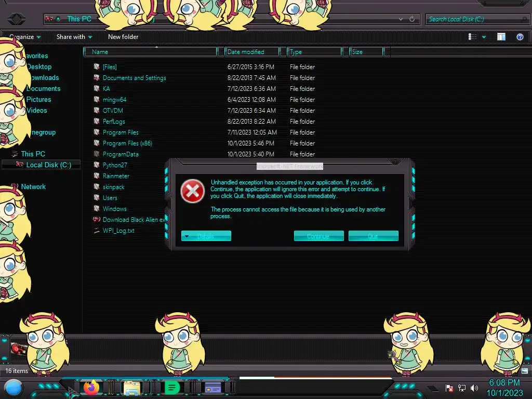Click the change view layout icon

pyautogui.click(x=472, y=37)
